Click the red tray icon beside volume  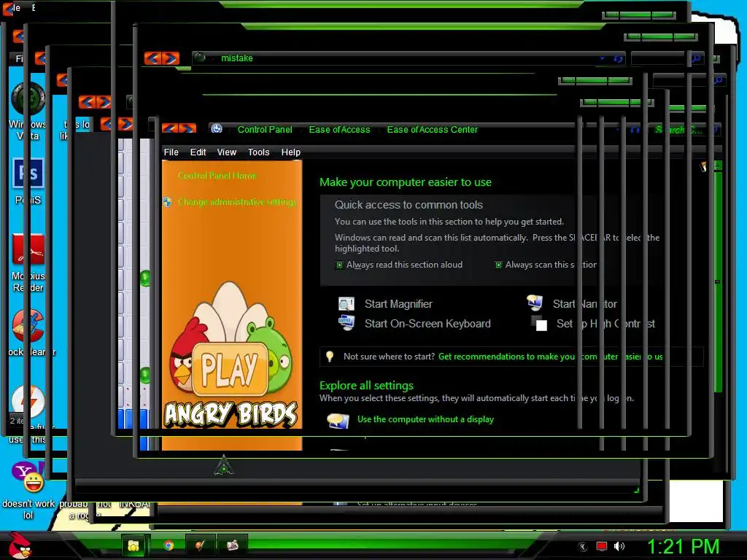602,546
